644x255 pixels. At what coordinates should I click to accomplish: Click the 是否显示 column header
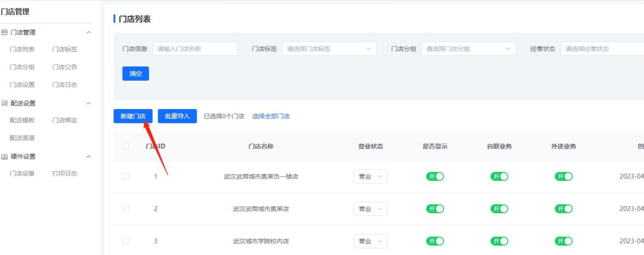(435, 146)
